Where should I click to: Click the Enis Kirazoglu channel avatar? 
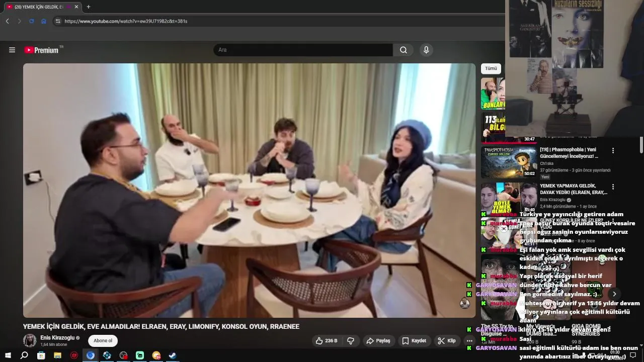click(x=30, y=340)
